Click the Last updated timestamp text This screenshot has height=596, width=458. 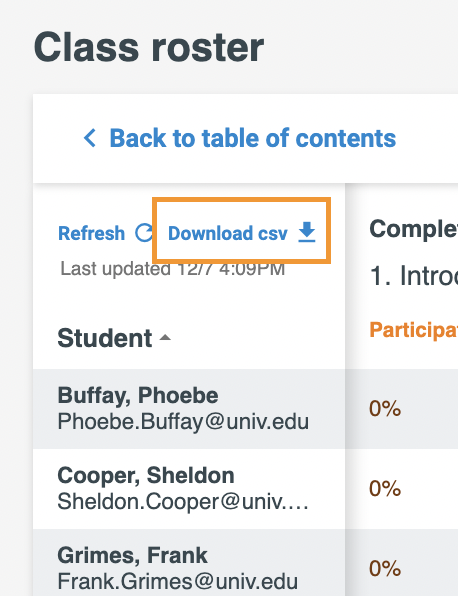pos(173,269)
